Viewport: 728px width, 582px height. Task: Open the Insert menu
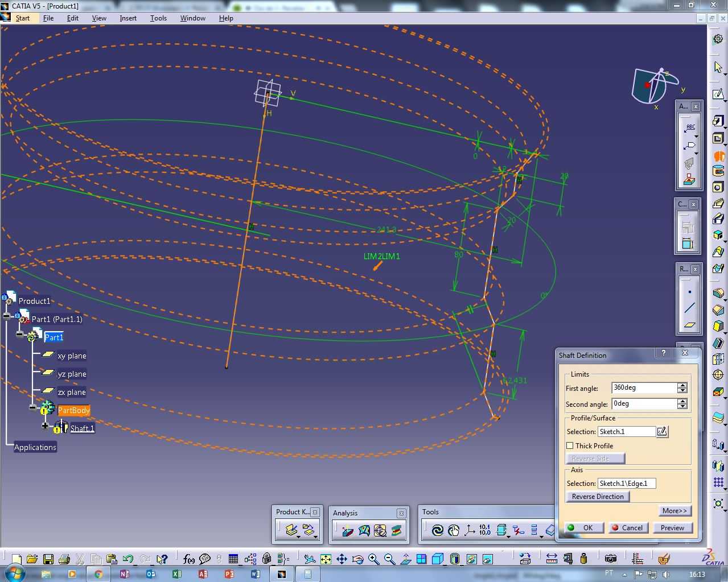click(x=128, y=18)
